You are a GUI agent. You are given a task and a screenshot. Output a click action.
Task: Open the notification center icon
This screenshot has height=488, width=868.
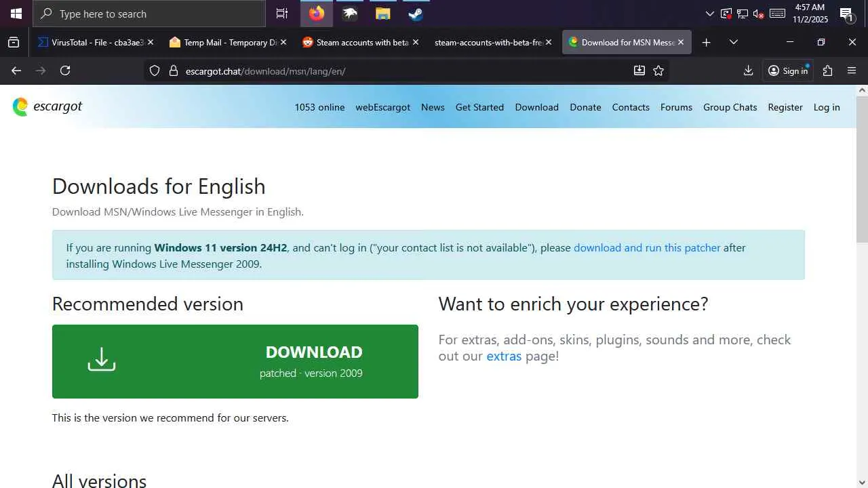click(846, 14)
